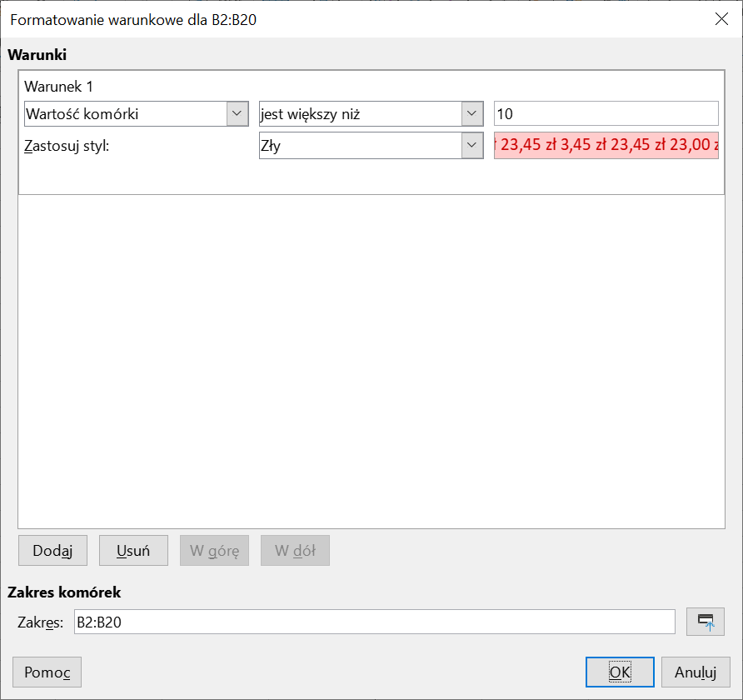Screen dimensions: 743x700
Task: Open the 'jest większy niż' operator dropdown
Action: point(361,114)
